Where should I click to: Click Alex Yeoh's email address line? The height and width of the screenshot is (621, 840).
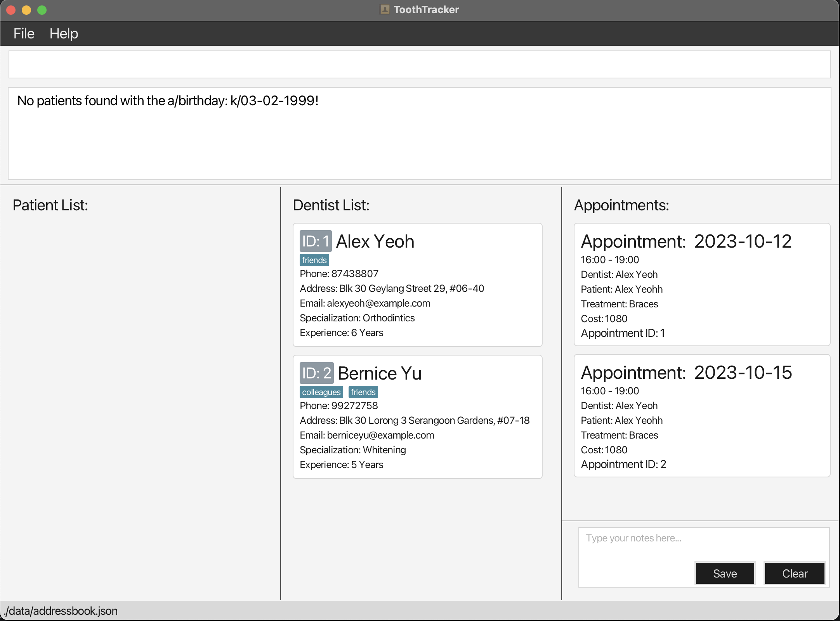365,303
